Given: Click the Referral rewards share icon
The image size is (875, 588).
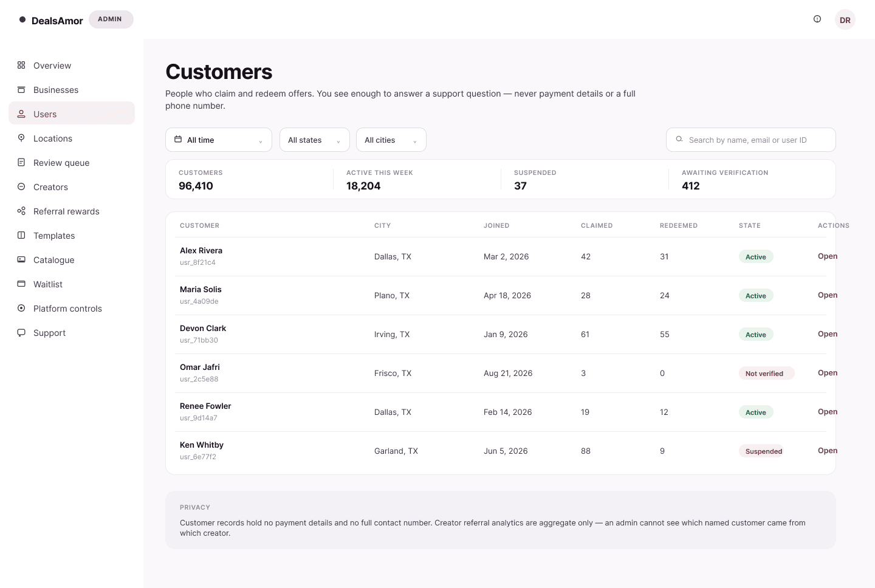Looking at the screenshot, I should (x=21, y=211).
